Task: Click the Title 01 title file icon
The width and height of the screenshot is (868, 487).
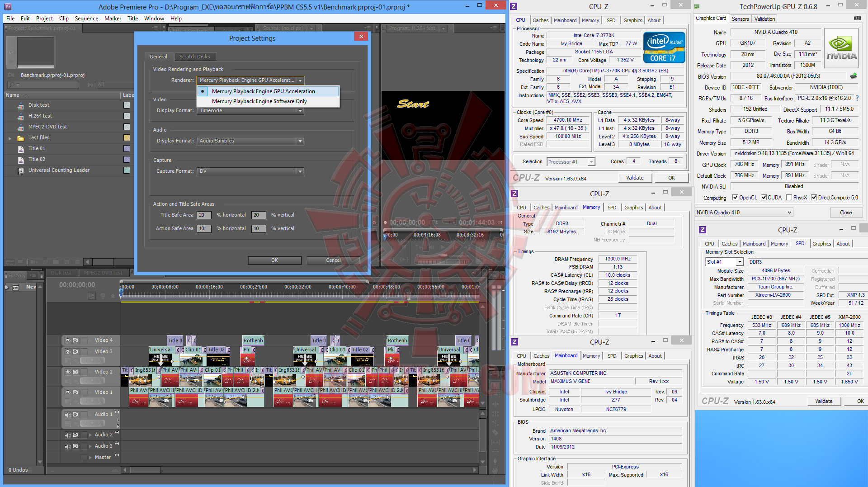Action: coord(21,149)
